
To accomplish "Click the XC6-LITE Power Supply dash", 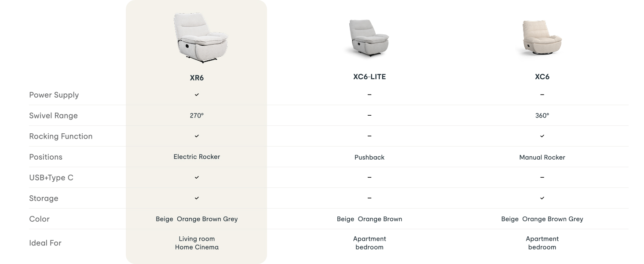I will [x=370, y=95].
